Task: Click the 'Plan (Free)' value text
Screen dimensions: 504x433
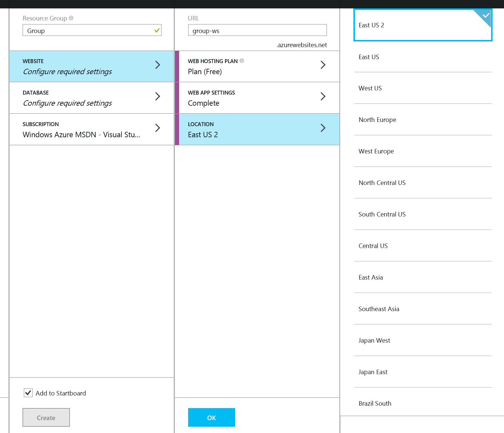Action: point(205,72)
